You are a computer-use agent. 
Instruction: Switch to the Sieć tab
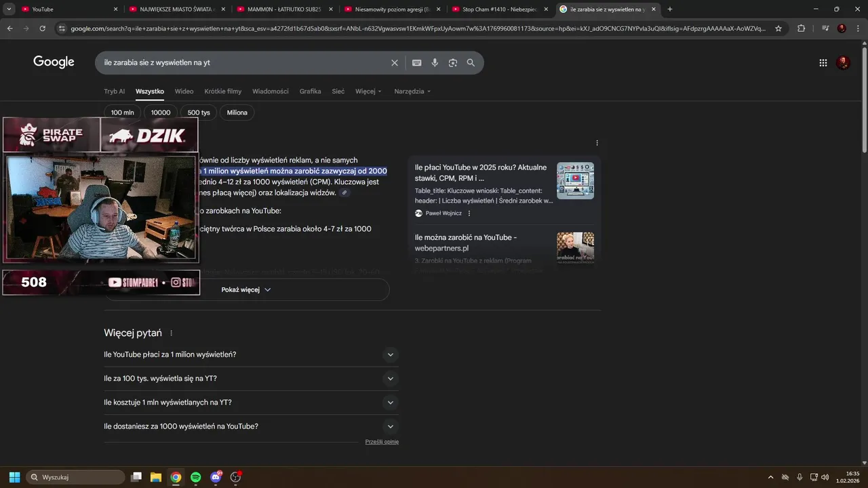coord(338,91)
